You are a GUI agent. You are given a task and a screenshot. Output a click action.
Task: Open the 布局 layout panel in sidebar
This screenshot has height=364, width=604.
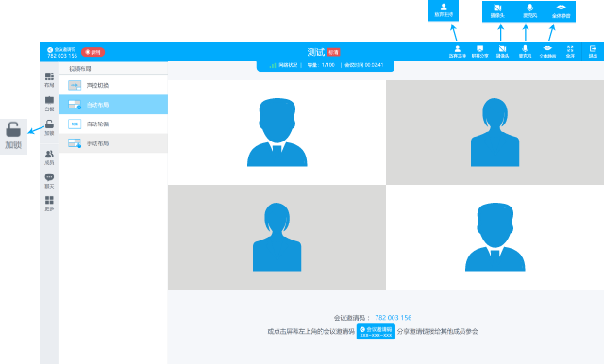pos(49,79)
